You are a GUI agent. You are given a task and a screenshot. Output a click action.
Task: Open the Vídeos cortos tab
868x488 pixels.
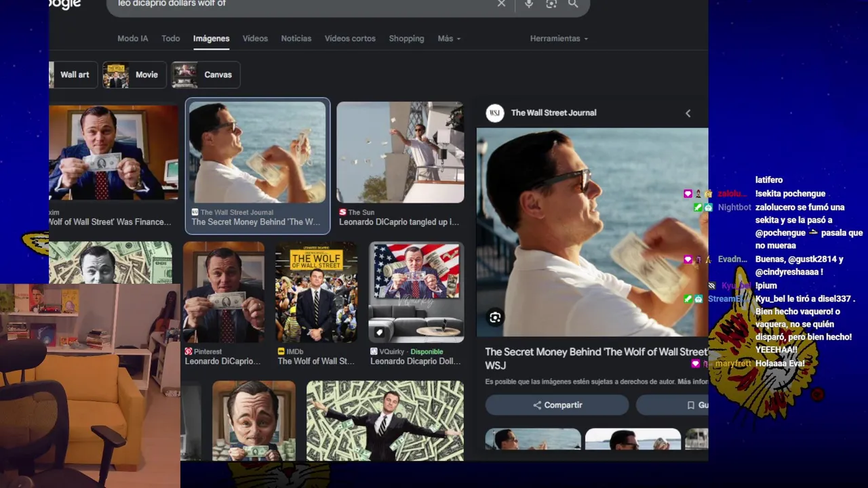pyautogui.click(x=350, y=39)
